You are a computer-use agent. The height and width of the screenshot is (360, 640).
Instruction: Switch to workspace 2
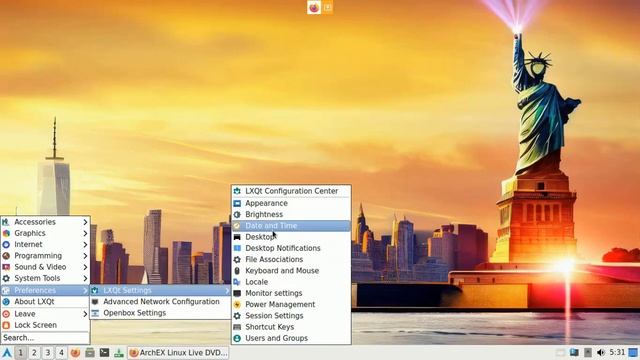point(34,352)
